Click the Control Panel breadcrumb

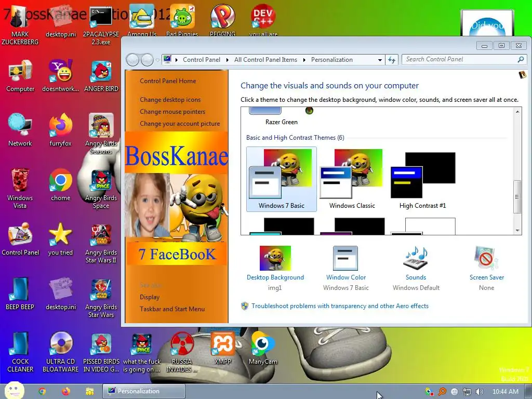point(202,60)
